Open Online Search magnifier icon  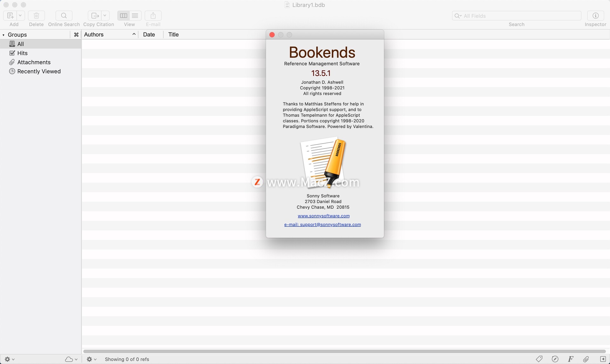point(64,16)
